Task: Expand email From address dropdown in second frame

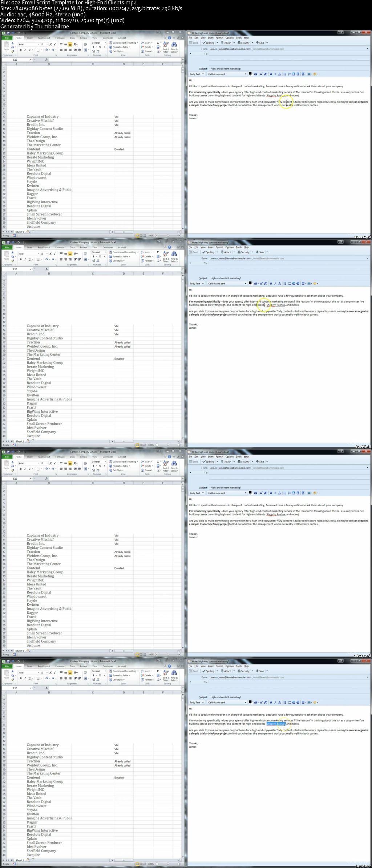Action: click(367, 258)
